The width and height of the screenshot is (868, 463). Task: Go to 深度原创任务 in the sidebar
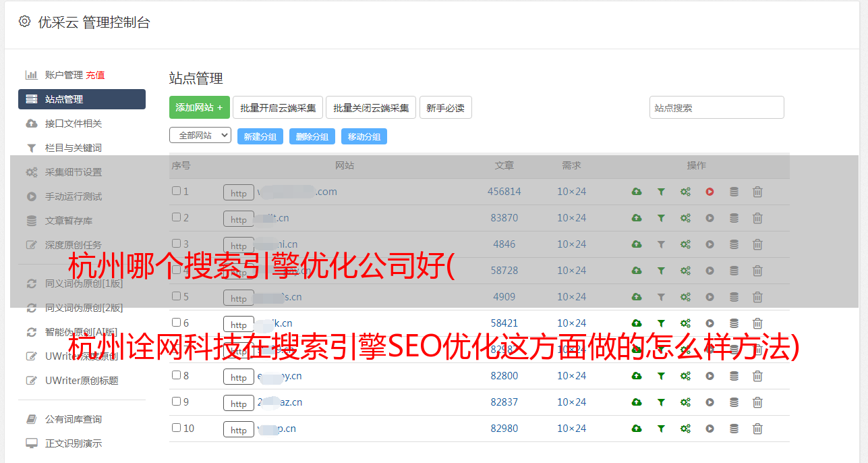click(x=74, y=245)
